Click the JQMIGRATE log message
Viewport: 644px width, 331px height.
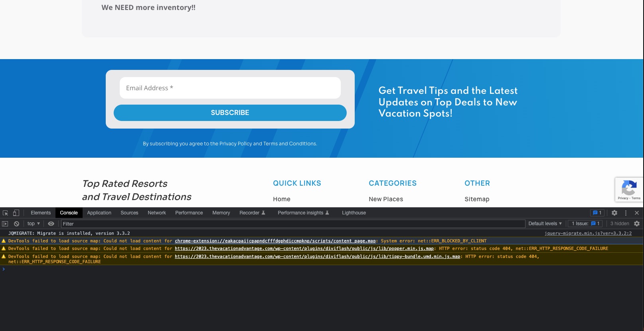pyautogui.click(x=69, y=233)
